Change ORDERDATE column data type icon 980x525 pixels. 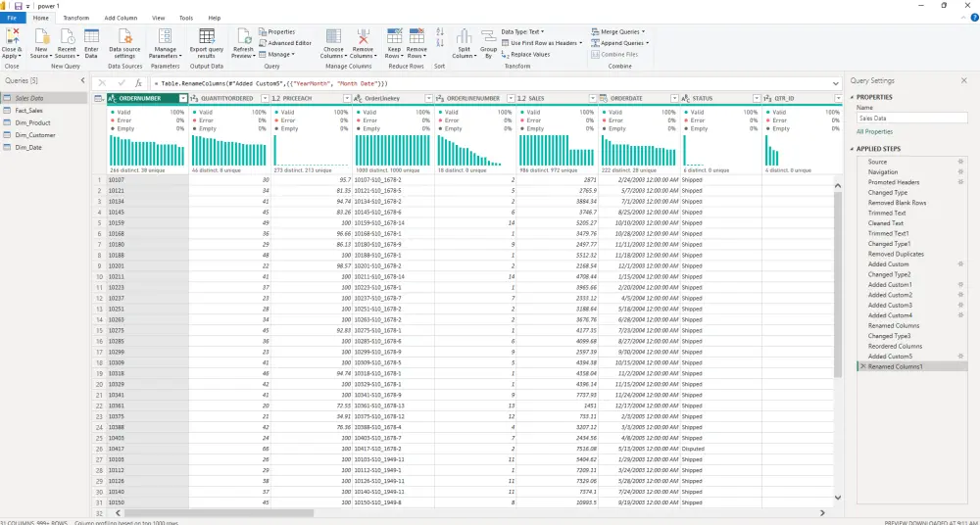[x=604, y=98]
